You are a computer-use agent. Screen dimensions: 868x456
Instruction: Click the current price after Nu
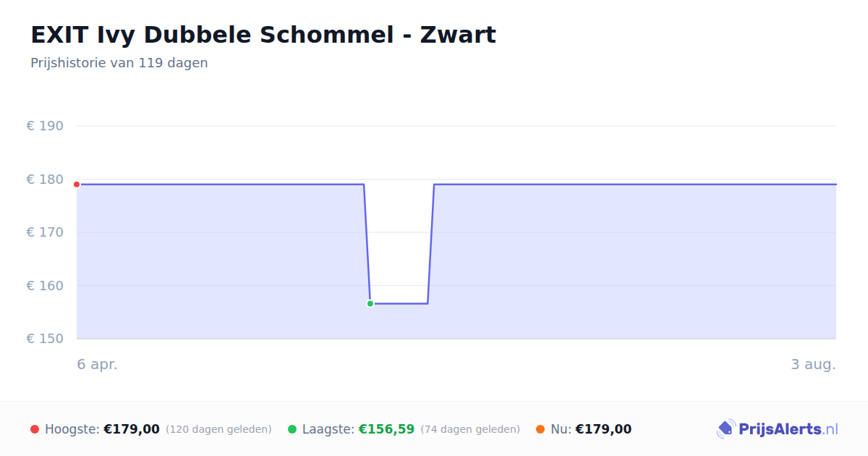click(603, 429)
